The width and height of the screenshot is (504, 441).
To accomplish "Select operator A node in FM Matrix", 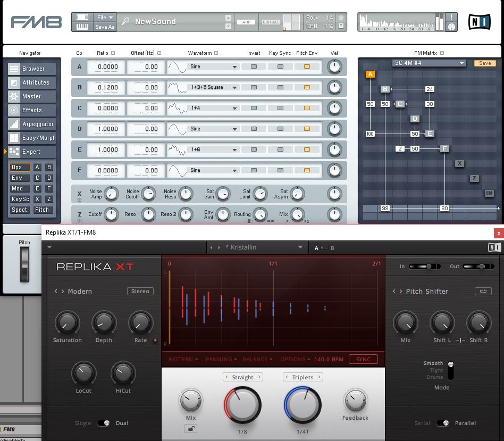I will coord(370,74).
